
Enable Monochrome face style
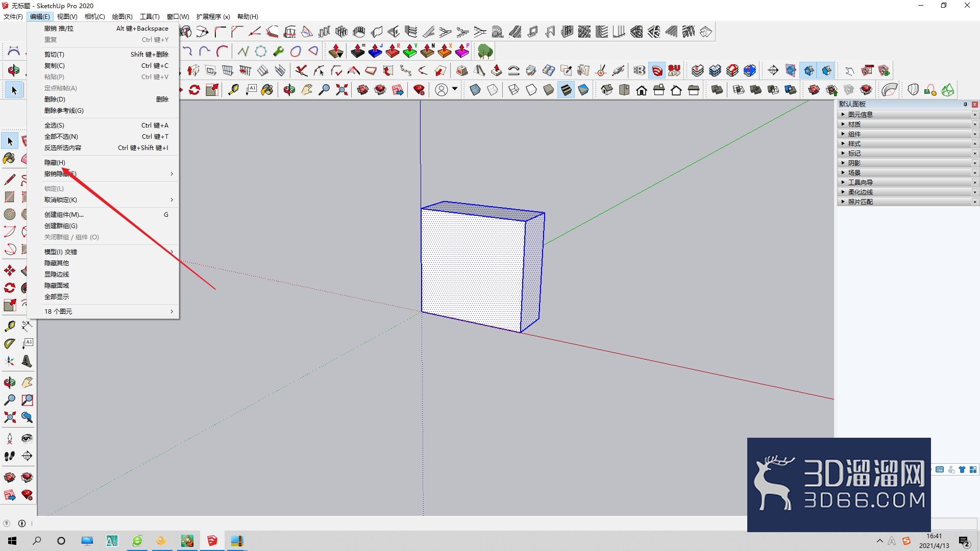point(583,90)
